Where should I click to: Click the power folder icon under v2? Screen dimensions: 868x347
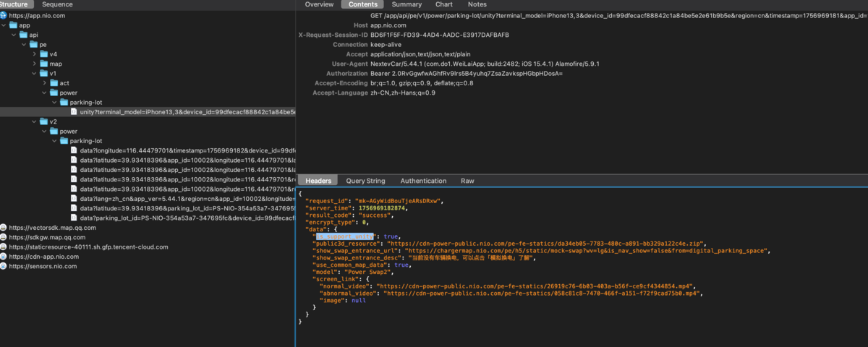pyautogui.click(x=54, y=132)
